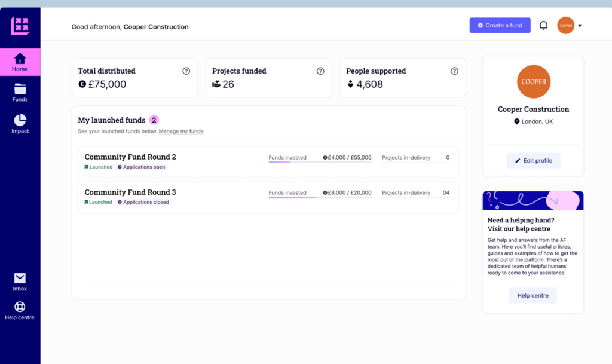The image size is (612, 364).
Task: Click Round 3 funds invested progress bar
Action: point(320,198)
